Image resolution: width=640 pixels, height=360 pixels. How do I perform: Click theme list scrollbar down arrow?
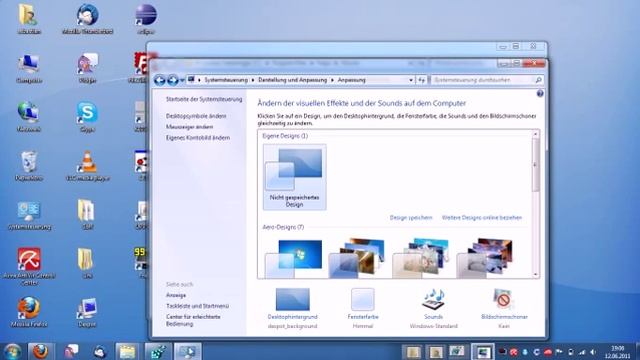tap(536, 275)
